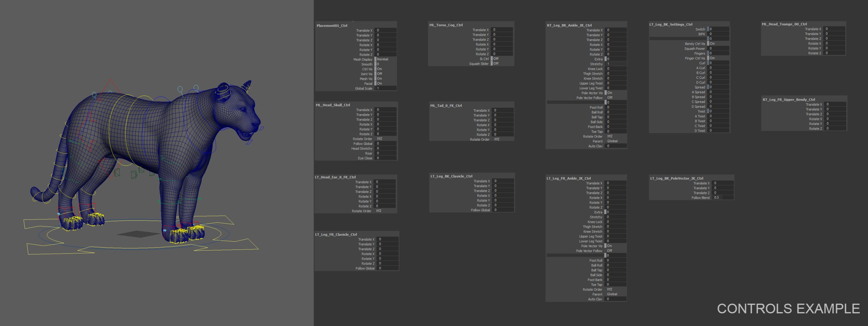Toggle Ik Ctrl in ML_Torso_Cog_Ctrl

pos(502,59)
